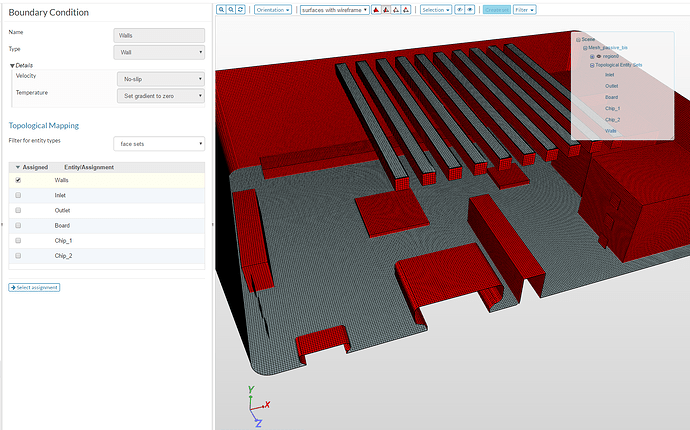The height and width of the screenshot is (430, 690).
Task: Click the first red pick-mode icon
Action: (376, 9)
